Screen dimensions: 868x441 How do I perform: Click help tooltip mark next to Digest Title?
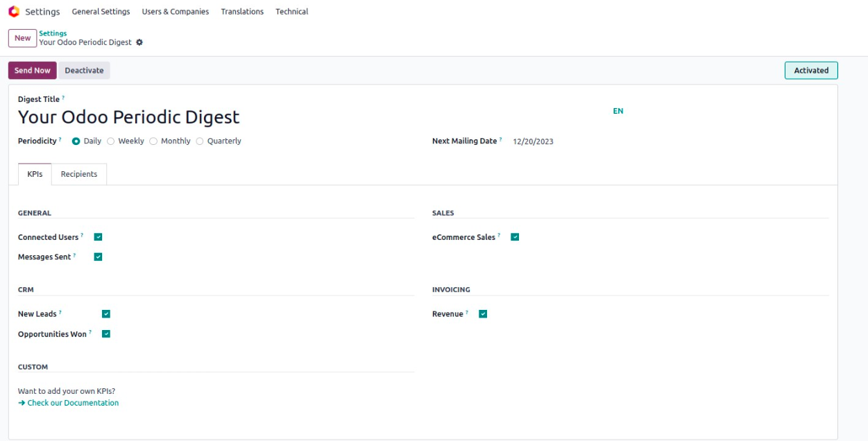[x=63, y=98]
